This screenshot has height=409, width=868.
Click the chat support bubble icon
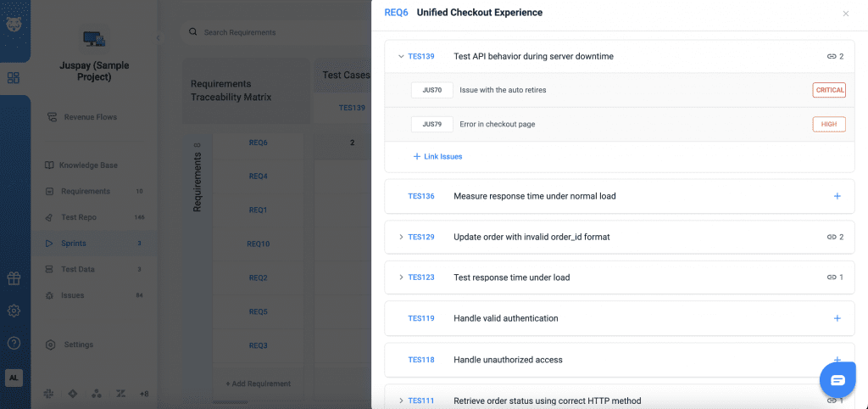click(x=837, y=379)
